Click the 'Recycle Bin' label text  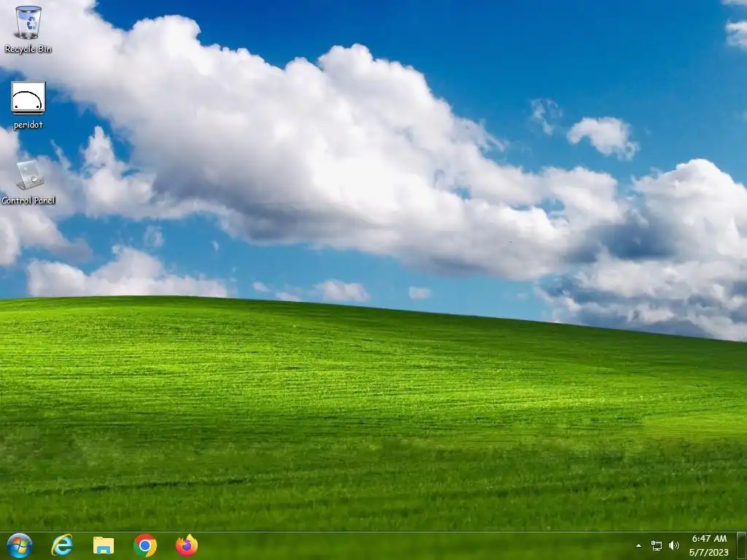tap(28, 49)
